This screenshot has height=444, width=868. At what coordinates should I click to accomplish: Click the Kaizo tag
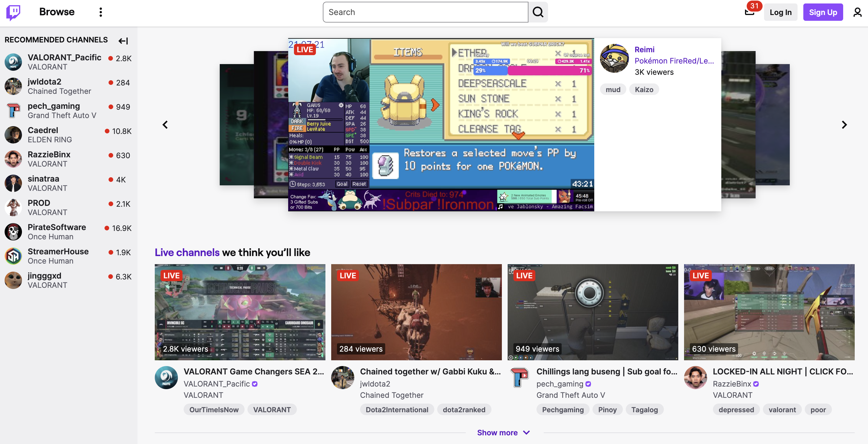(x=644, y=89)
